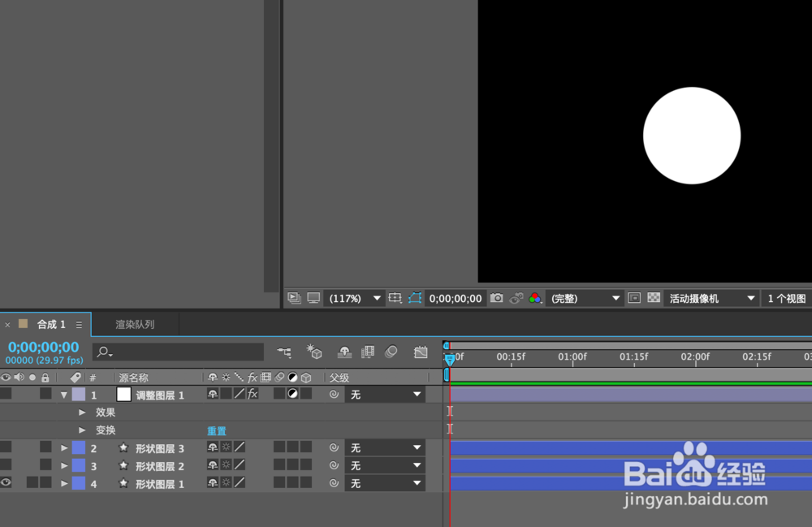Viewport: 812px width, 527px height.
Task: Hide 形状图层 1 using its eye toggle
Action: click(6, 482)
